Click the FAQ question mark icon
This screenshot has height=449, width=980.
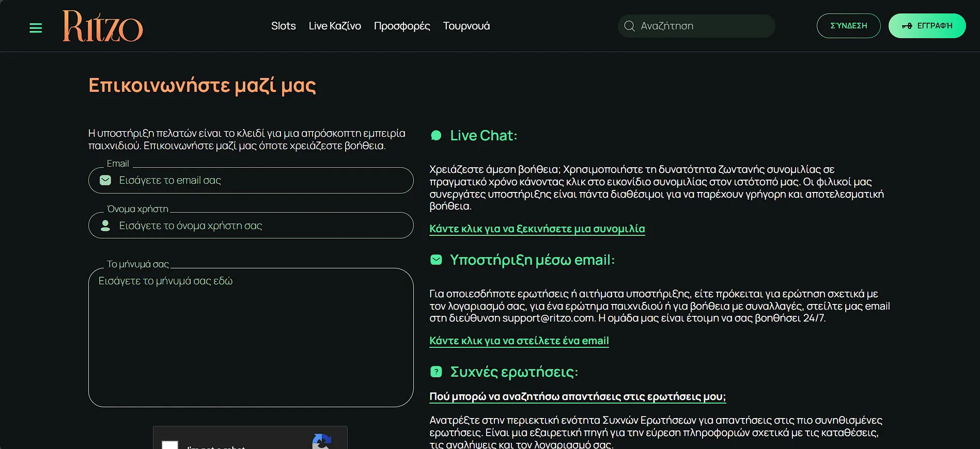click(436, 372)
